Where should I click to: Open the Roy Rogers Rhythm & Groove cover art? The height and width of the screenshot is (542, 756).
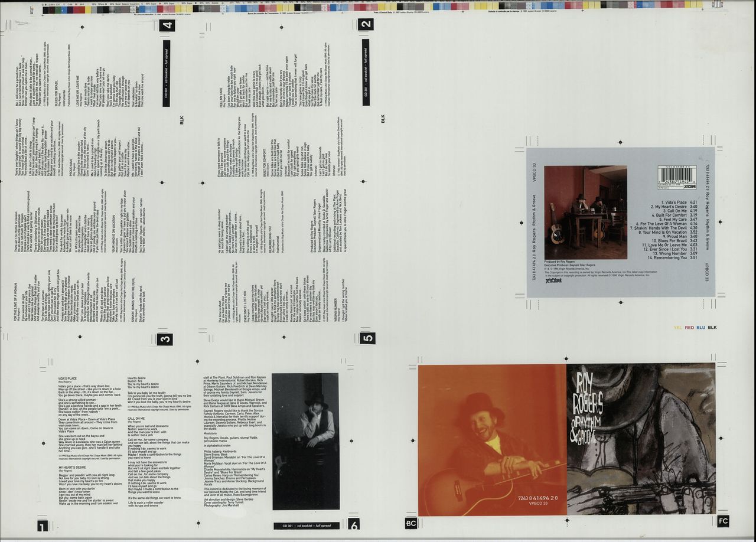point(641,440)
